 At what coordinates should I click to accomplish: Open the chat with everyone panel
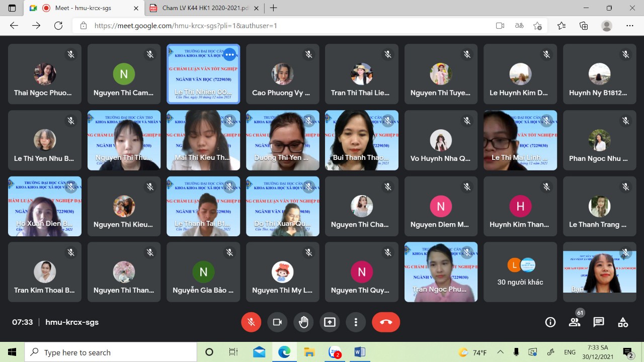tap(599, 322)
